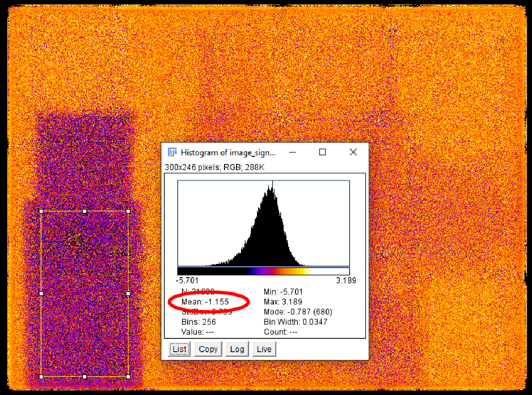The image size is (532, 395).
Task: Click the right-middle handle of the selection rectangle
Action: point(128,294)
